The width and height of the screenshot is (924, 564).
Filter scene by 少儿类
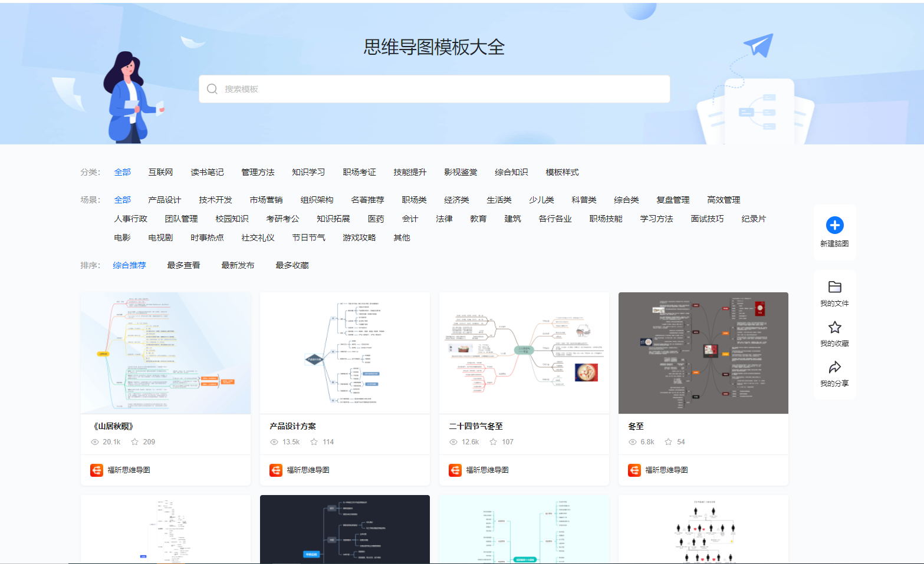(x=542, y=200)
